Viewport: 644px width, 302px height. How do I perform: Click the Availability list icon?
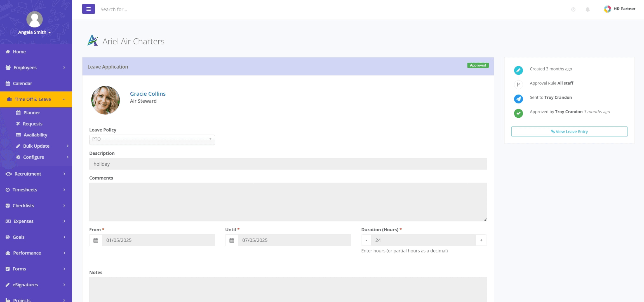(x=18, y=135)
